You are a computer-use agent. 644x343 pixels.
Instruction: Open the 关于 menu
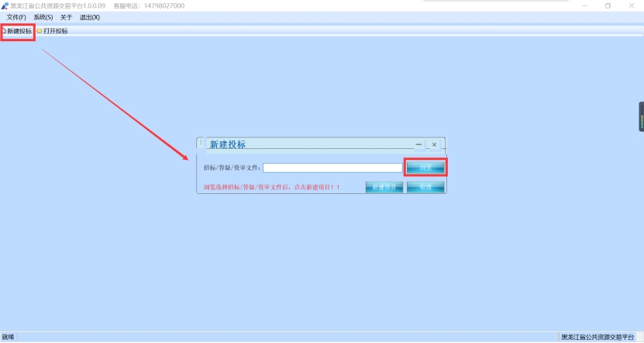click(x=66, y=17)
